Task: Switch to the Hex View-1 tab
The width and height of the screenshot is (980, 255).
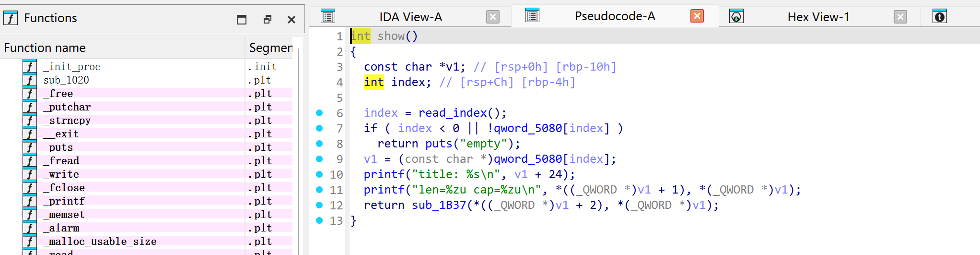Action: [818, 17]
